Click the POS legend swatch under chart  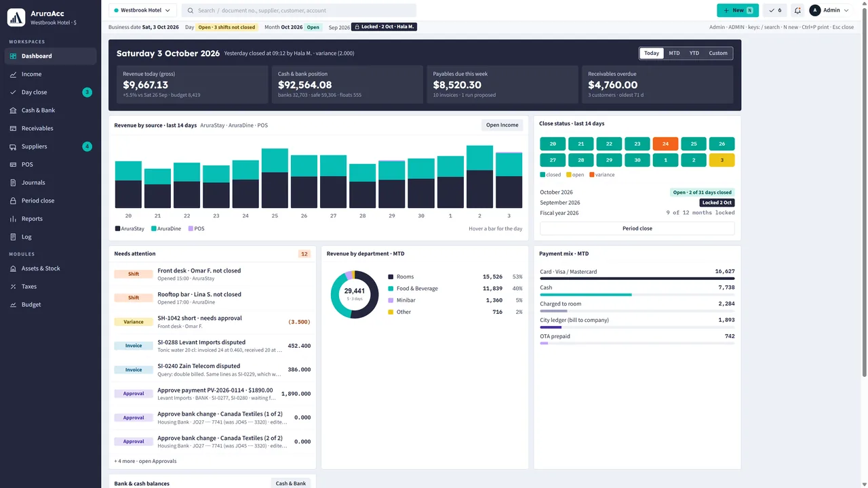[x=191, y=229]
